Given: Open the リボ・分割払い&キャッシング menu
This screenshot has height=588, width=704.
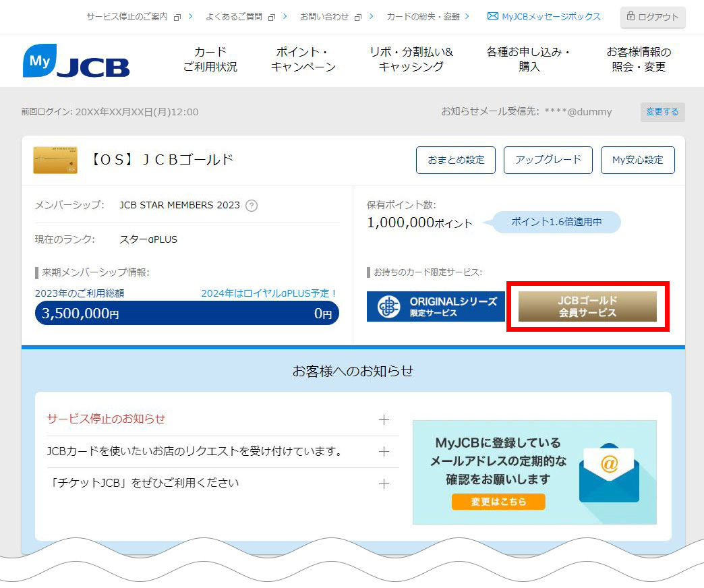Looking at the screenshot, I should 411,59.
